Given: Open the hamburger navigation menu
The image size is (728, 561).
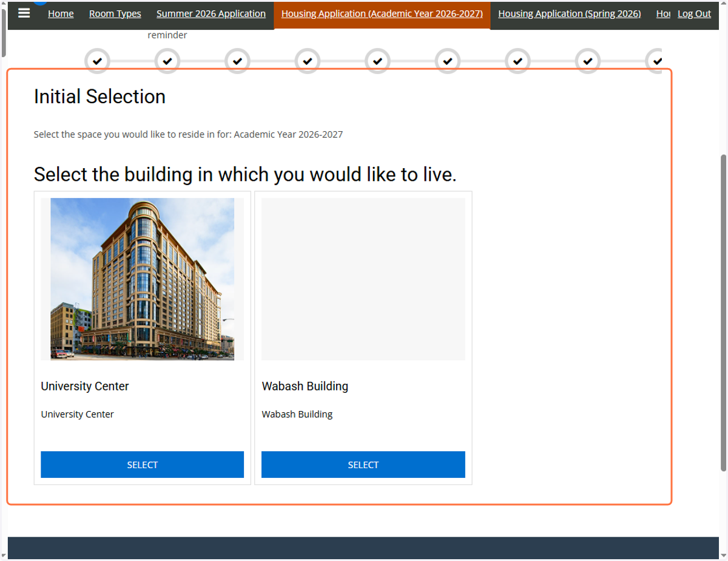Looking at the screenshot, I should pyautogui.click(x=24, y=13).
